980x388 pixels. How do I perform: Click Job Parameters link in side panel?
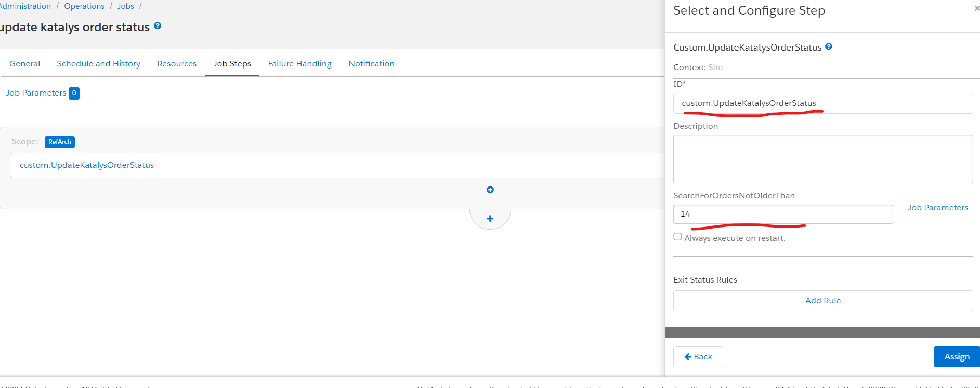pyautogui.click(x=937, y=208)
